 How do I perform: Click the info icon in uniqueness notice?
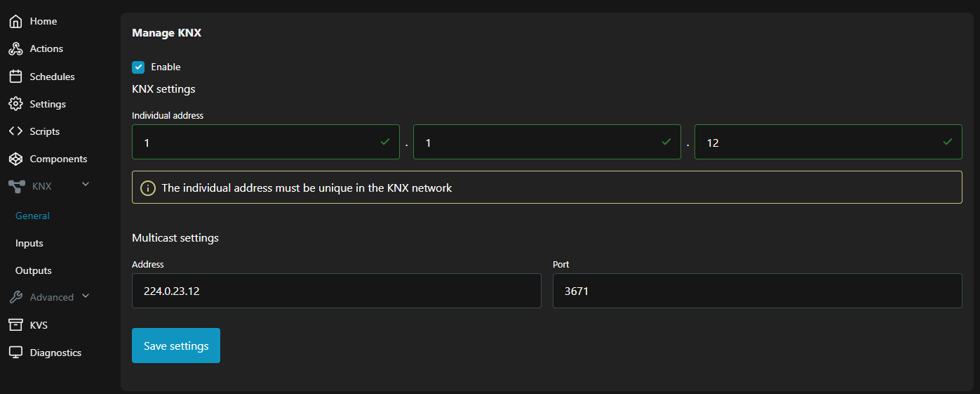click(148, 188)
